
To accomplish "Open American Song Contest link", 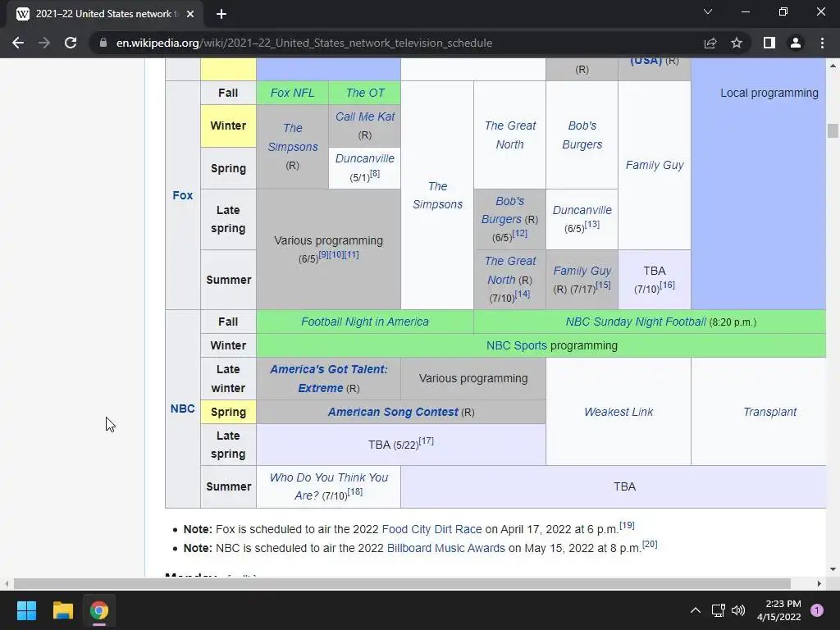I will [393, 412].
